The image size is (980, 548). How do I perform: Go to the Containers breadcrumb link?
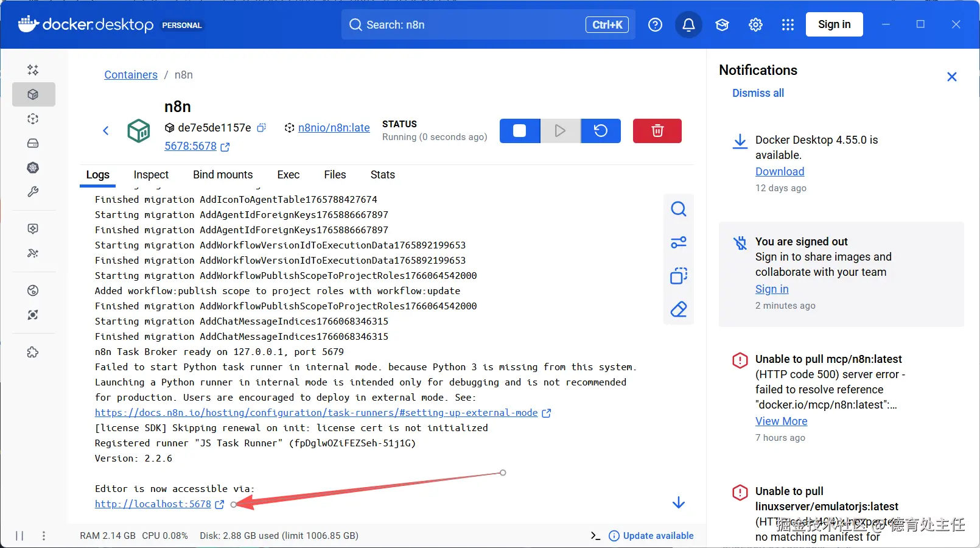click(x=131, y=75)
